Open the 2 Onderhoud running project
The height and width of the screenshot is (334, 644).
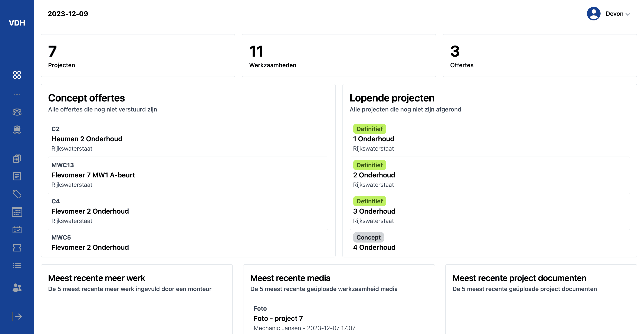coord(374,175)
